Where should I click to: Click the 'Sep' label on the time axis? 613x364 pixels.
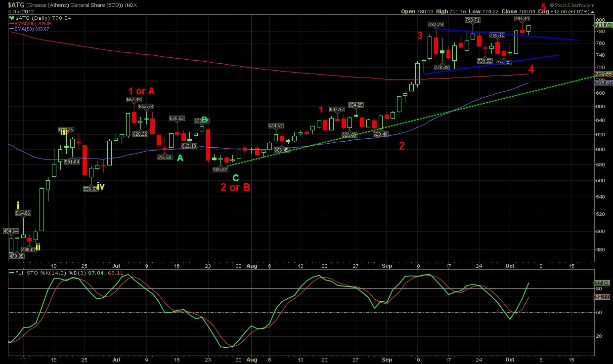(387, 265)
